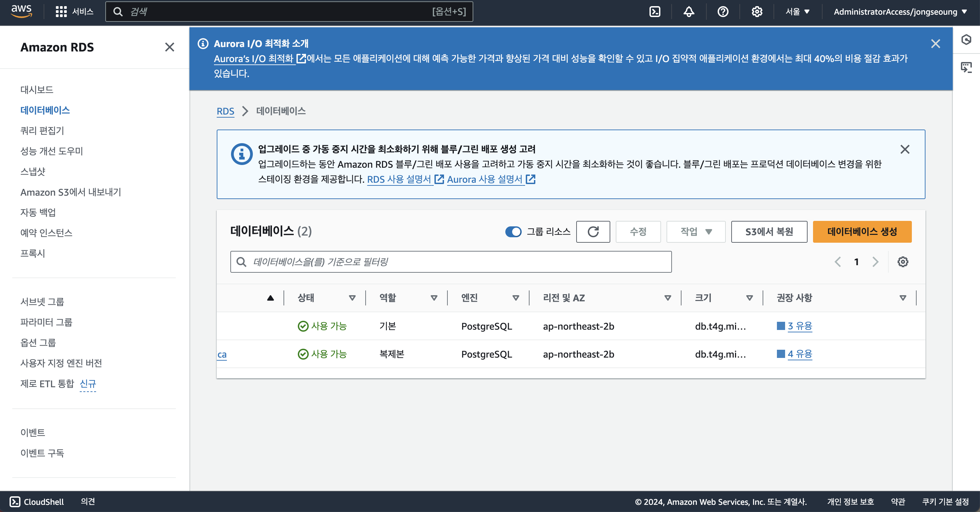The image size is (980, 512).
Task: Go to 스냅샷 in sidebar
Action: click(33, 171)
